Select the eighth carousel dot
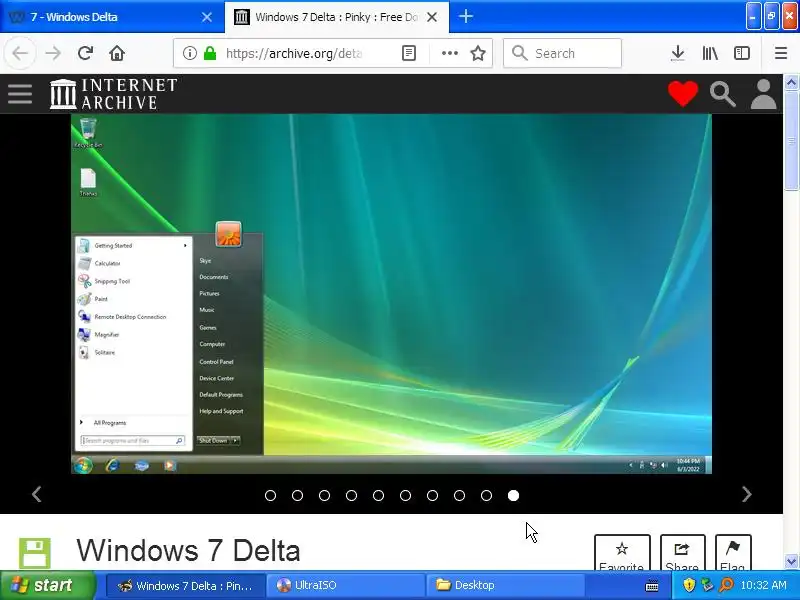The image size is (800, 600). click(460, 495)
